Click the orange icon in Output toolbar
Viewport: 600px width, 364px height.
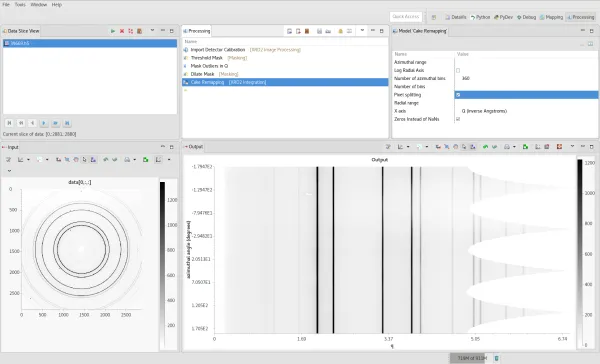pos(559,147)
